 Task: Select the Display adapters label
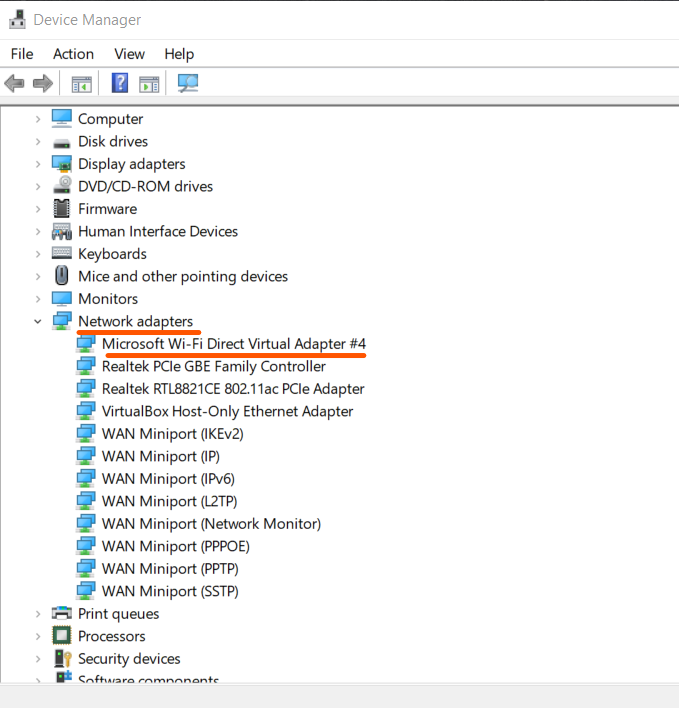tap(132, 164)
